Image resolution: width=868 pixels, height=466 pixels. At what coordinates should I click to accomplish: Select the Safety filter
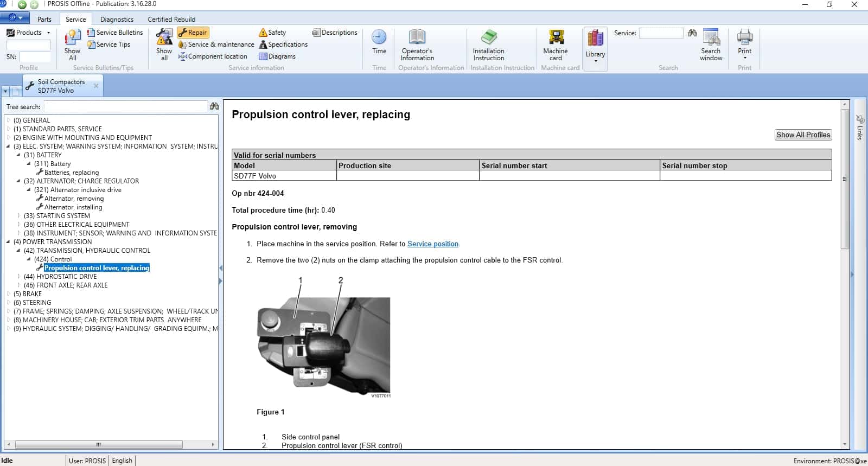pyautogui.click(x=272, y=33)
